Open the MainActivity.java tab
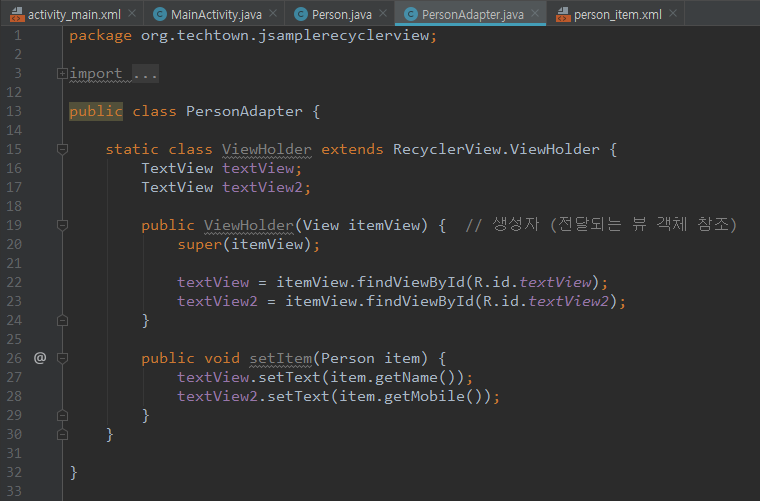The image size is (760, 501). click(216, 15)
